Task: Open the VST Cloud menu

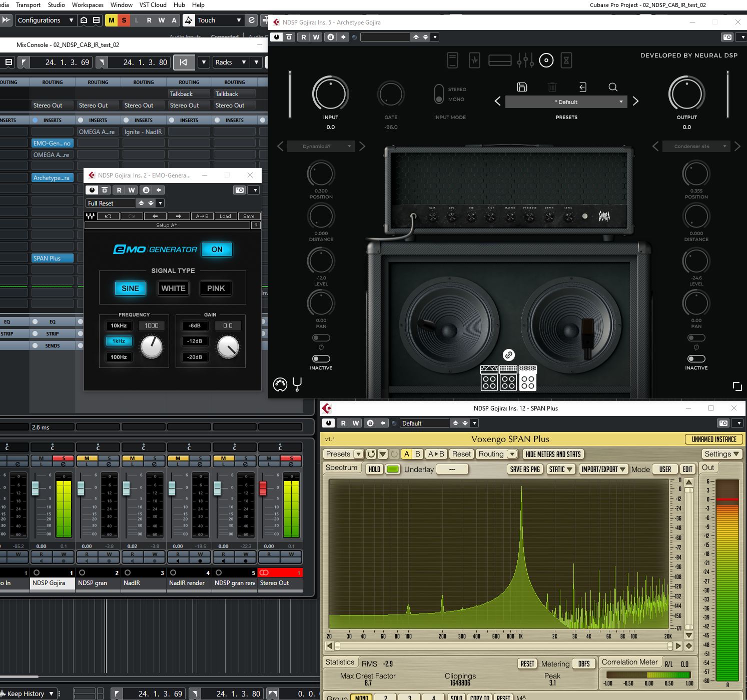Action: [153, 5]
